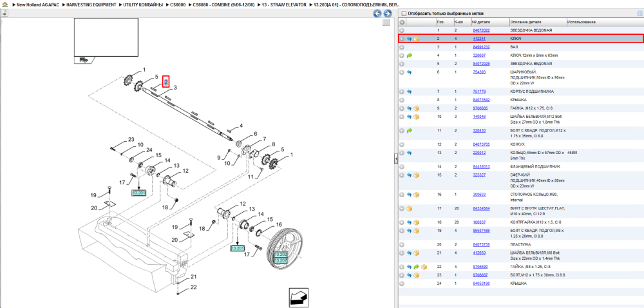Viewport: 644px width, 308px height.
Task: Add part 84072022 using its plus icon
Action: pos(402,30)
